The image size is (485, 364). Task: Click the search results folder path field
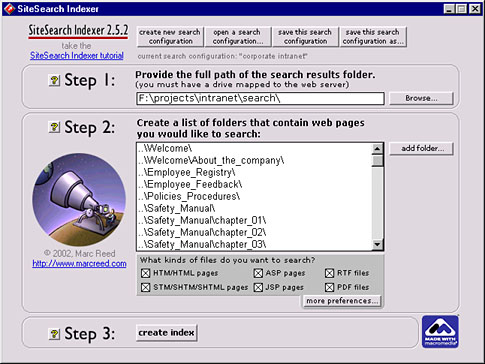coord(260,99)
